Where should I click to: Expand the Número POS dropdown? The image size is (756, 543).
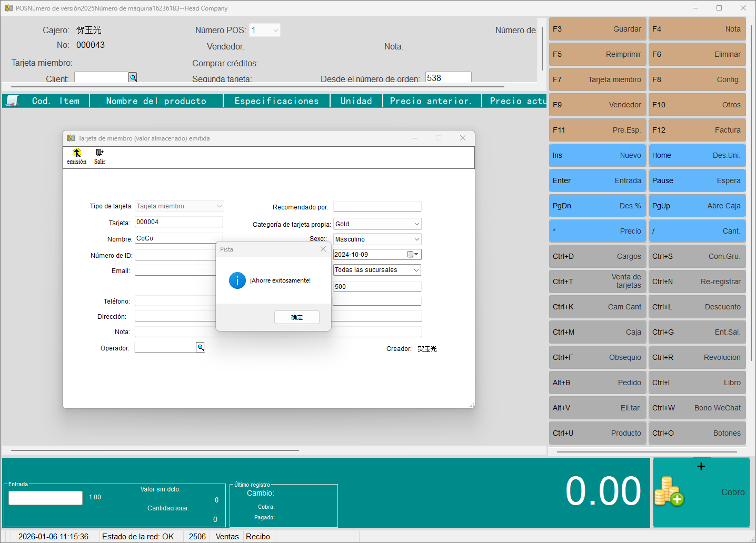pyautogui.click(x=275, y=31)
